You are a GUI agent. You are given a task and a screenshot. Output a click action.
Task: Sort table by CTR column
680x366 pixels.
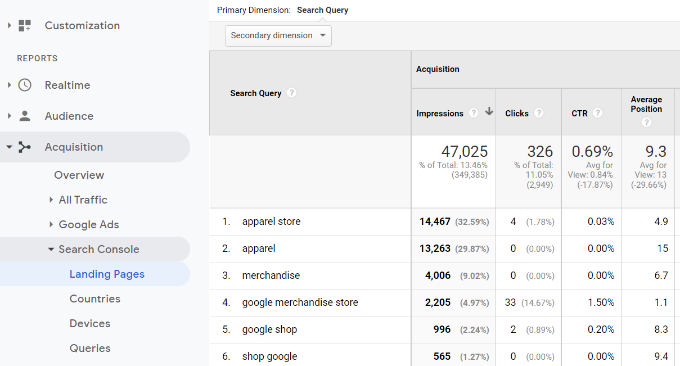[579, 113]
